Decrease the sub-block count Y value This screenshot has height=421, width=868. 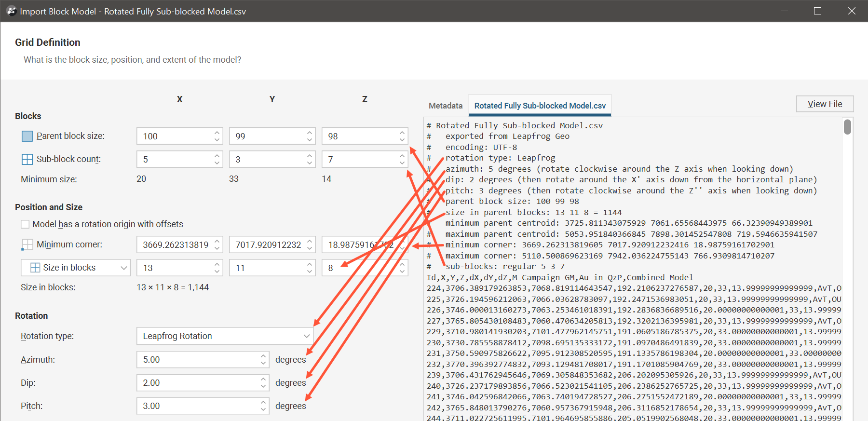[310, 163]
